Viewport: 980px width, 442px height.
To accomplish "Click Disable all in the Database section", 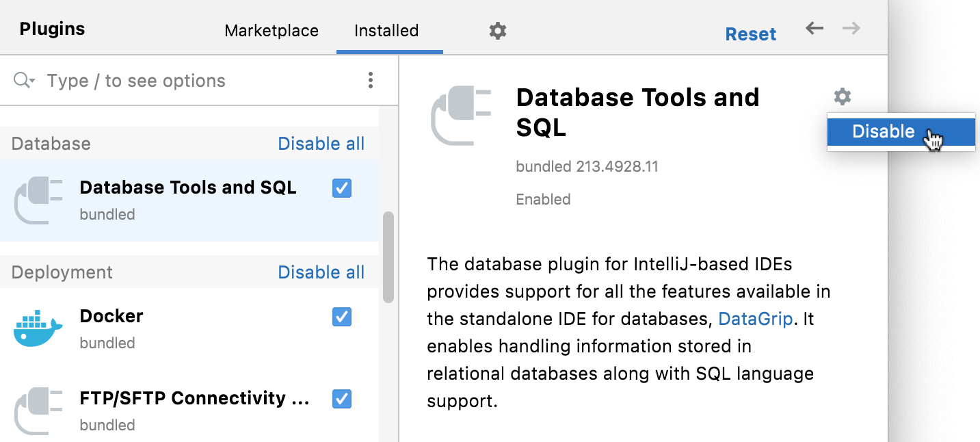I will tap(321, 143).
